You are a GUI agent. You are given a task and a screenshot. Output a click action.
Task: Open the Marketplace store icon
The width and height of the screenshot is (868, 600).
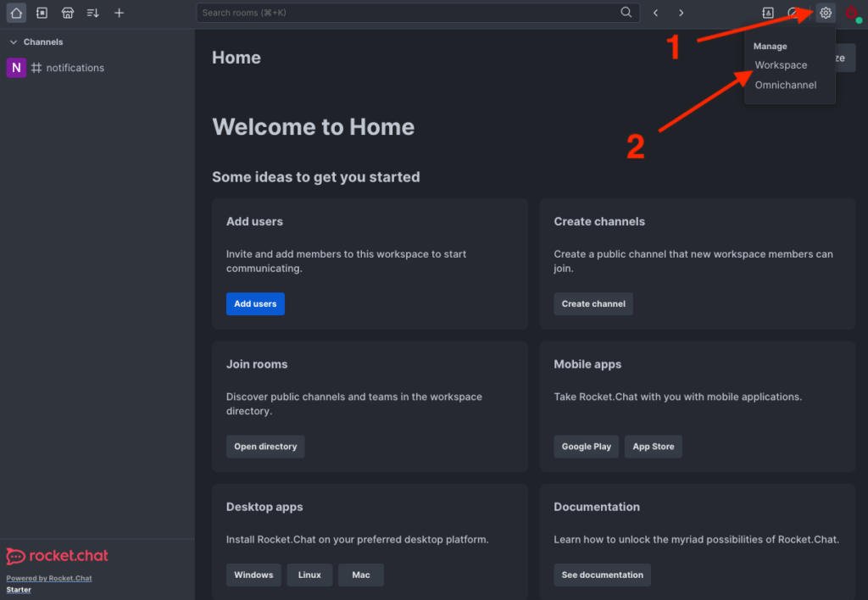point(68,13)
